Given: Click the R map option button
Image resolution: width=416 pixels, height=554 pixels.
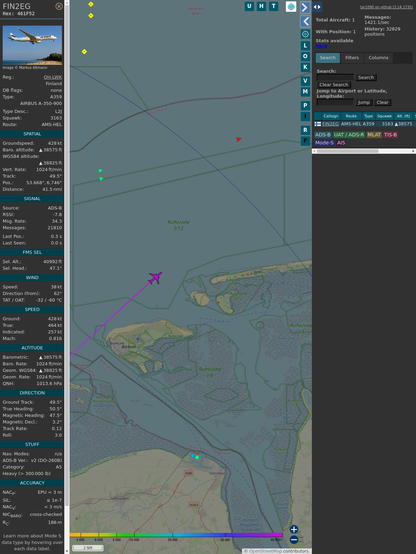Looking at the screenshot, I should tap(305, 130).
